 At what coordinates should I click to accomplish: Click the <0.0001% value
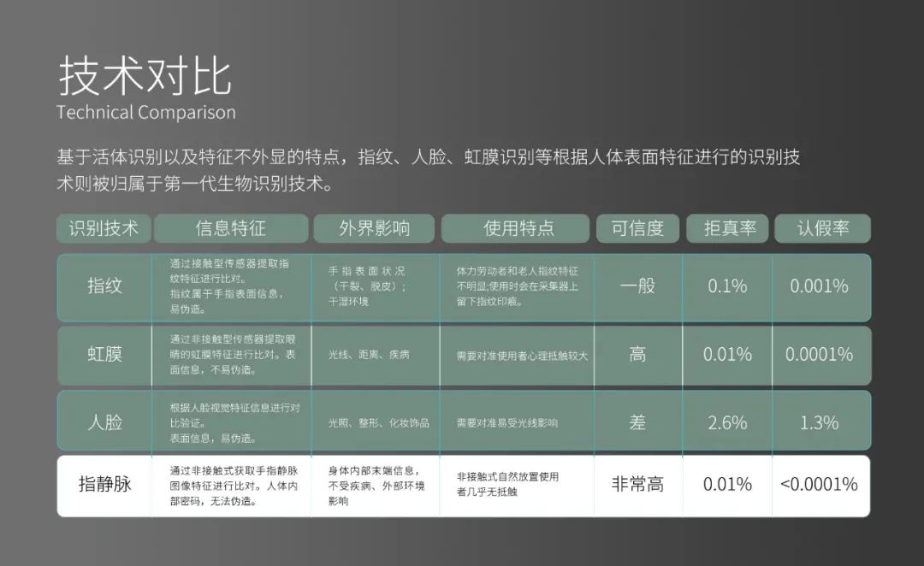819,484
